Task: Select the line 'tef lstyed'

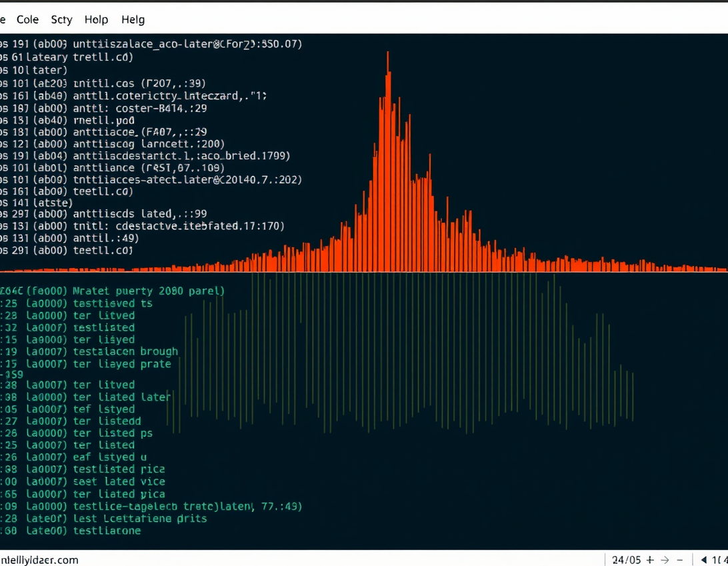Action: 67,409
